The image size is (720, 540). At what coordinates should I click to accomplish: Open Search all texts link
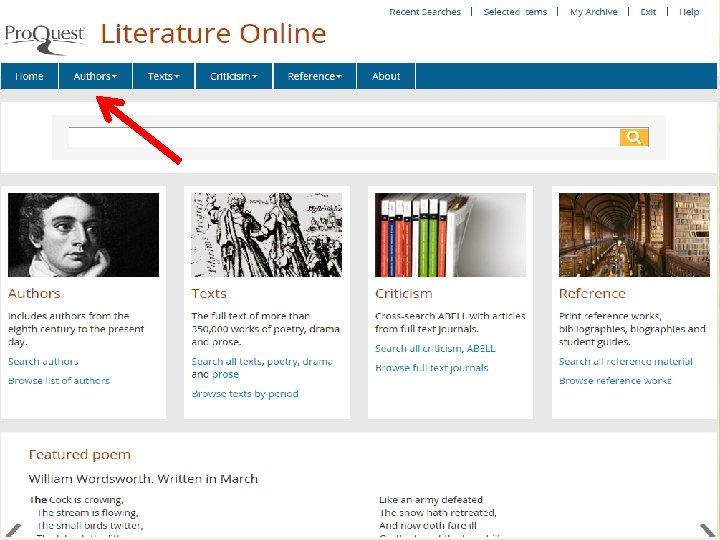point(227,361)
